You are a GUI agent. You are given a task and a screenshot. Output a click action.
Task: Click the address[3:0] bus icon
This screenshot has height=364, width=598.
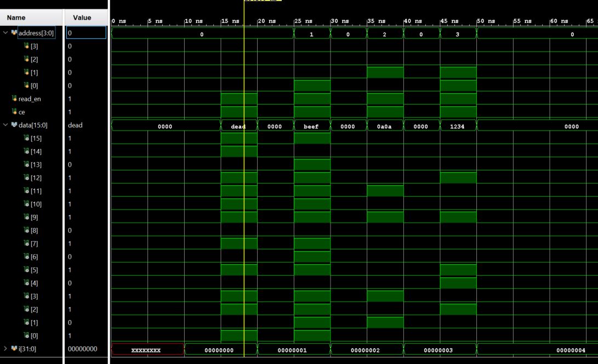point(14,33)
